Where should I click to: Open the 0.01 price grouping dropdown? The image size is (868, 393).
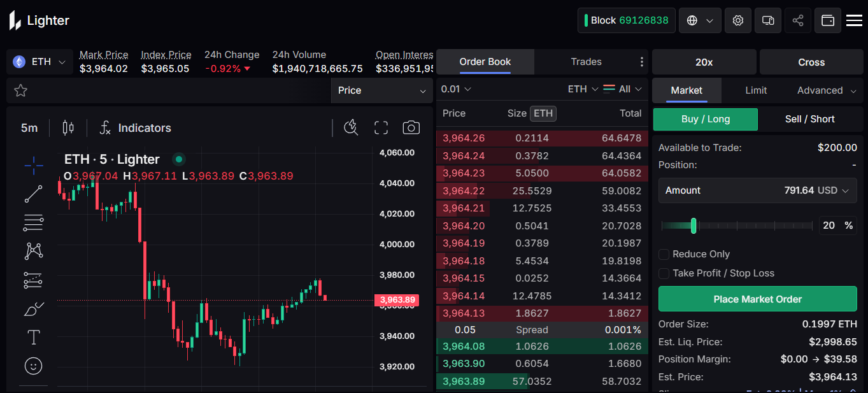coord(456,89)
